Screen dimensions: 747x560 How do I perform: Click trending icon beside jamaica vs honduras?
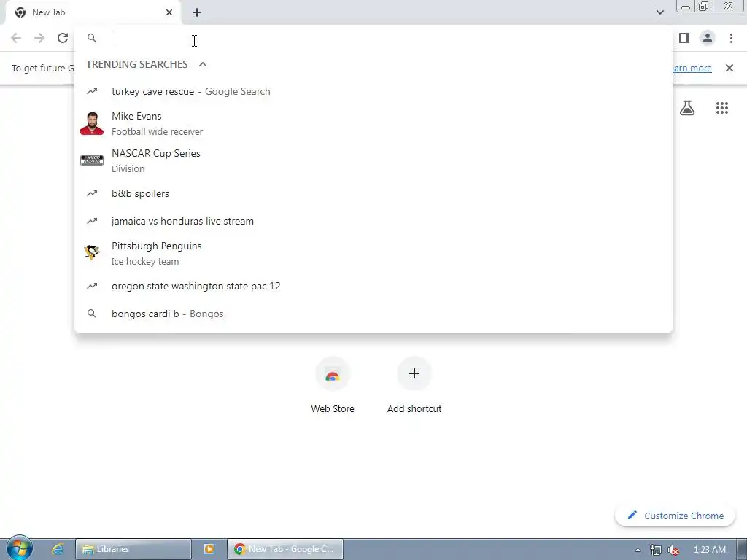click(x=92, y=221)
